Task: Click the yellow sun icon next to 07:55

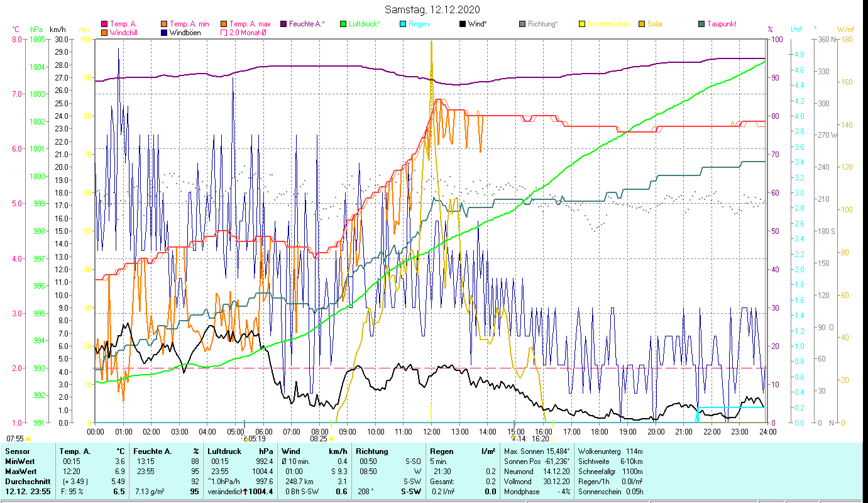Action: click(28, 439)
